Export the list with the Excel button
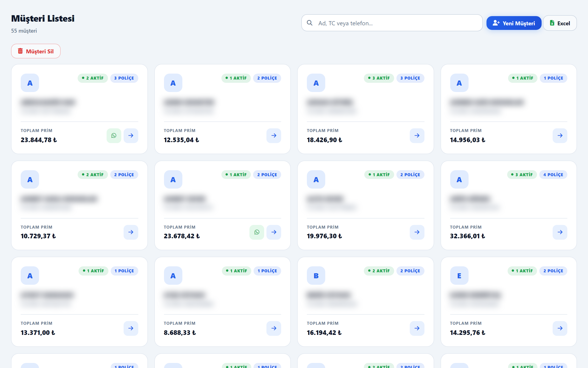Viewport: 588px width, 368px height. (560, 23)
